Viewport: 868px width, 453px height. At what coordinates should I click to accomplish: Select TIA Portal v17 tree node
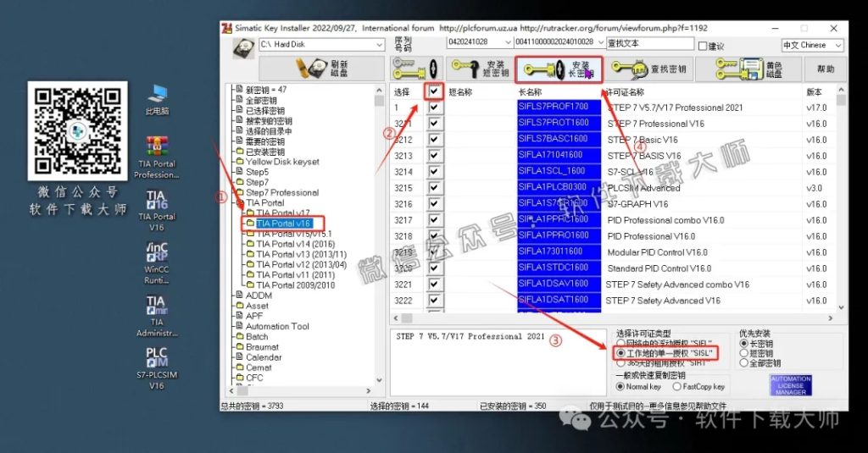[283, 213]
